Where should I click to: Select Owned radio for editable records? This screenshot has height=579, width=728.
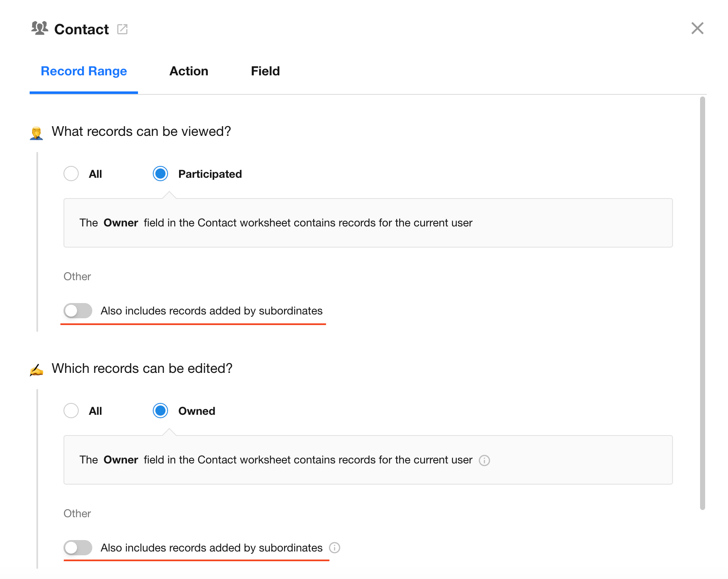[160, 411]
